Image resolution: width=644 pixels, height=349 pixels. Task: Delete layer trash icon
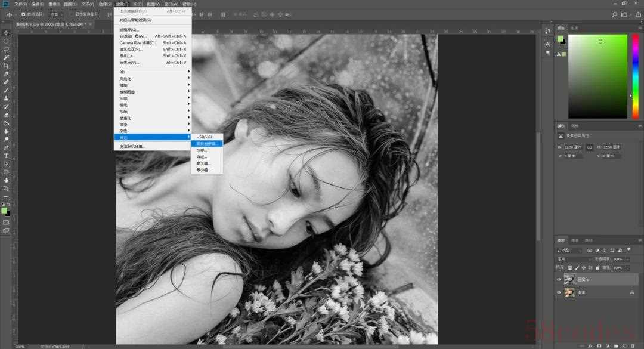point(633,346)
